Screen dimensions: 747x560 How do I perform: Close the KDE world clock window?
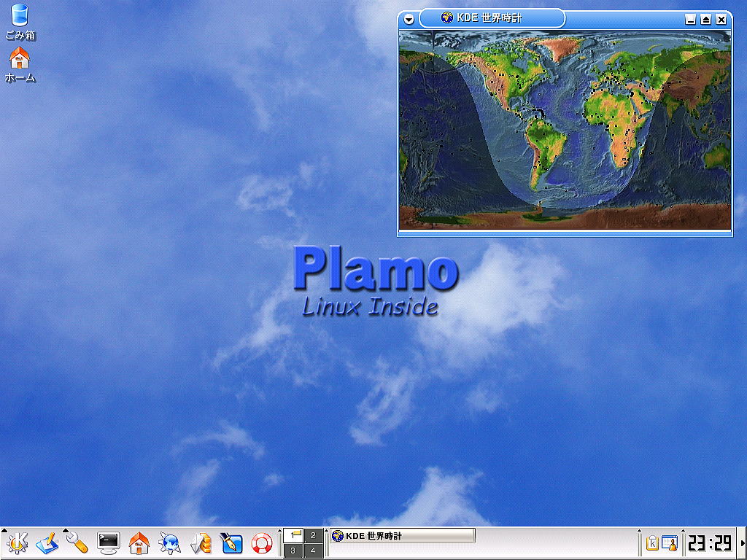pyautogui.click(x=721, y=20)
